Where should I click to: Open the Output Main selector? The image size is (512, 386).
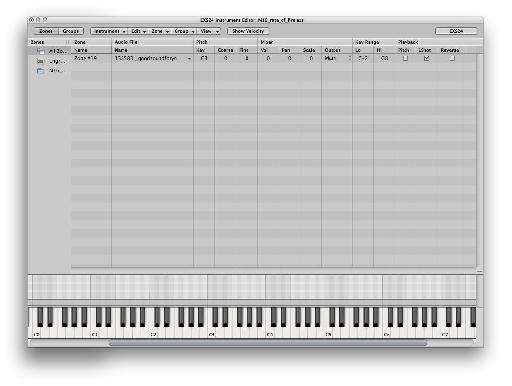[x=337, y=58]
